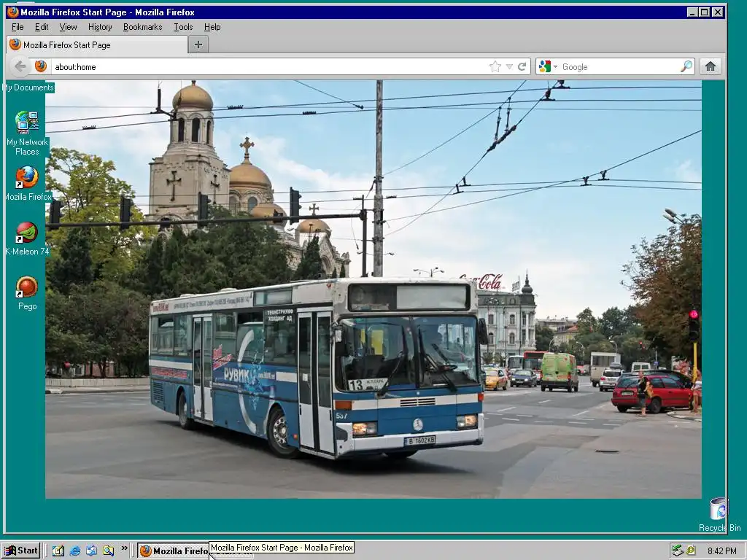Launch Internet Explorer from Quick Launch
747x560 pixels.
[x=75, y=551]
